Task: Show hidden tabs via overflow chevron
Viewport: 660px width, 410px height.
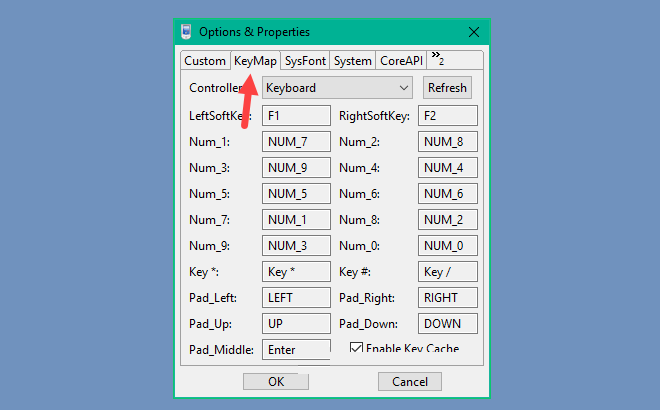Action: click(438, 59)
